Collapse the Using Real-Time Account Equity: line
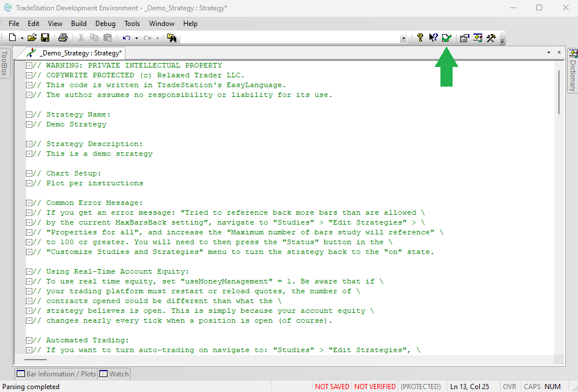Screen dimensions: 578x392 [29, 272]
